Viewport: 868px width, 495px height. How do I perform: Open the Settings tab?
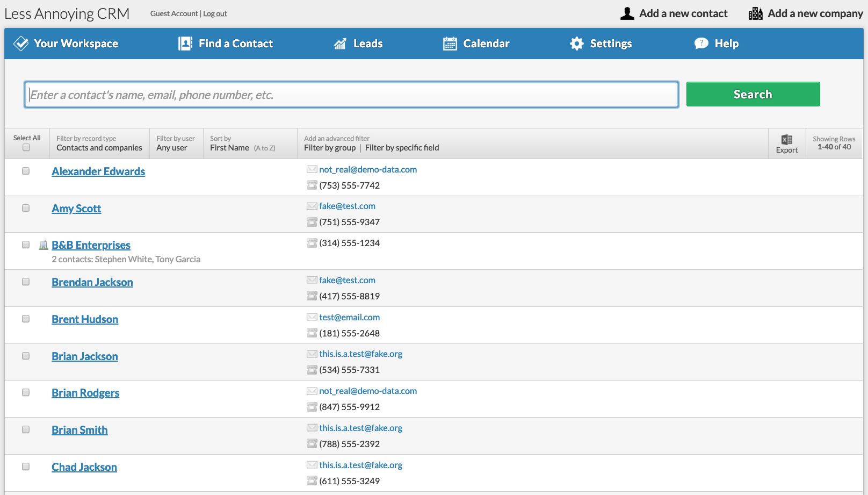point(601,44)
